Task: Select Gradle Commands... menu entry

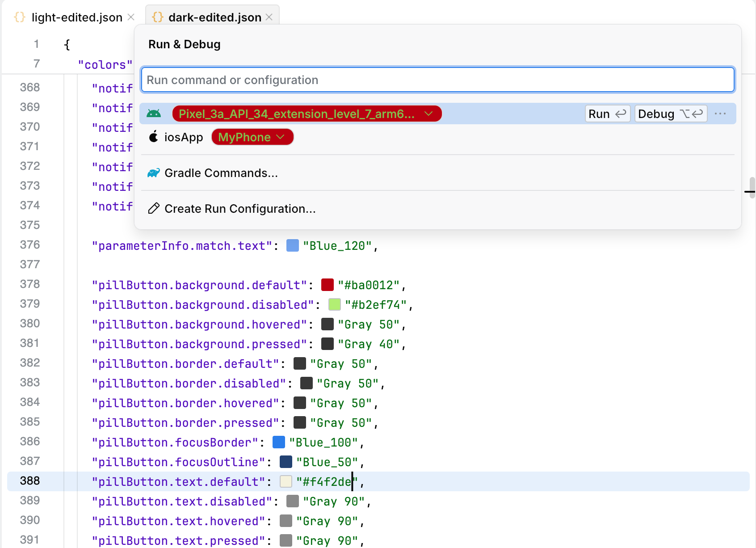Action: (221, 173)
